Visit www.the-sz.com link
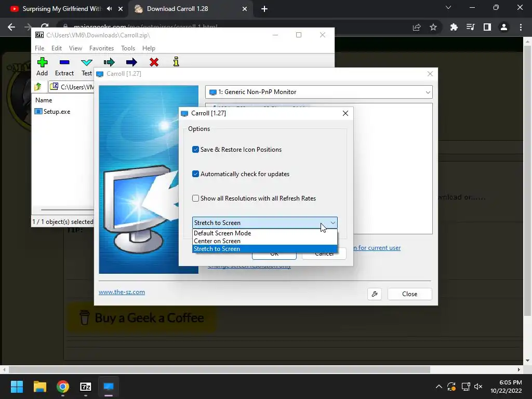This screenshot has height=399, width=532. [x=122, y=292]
